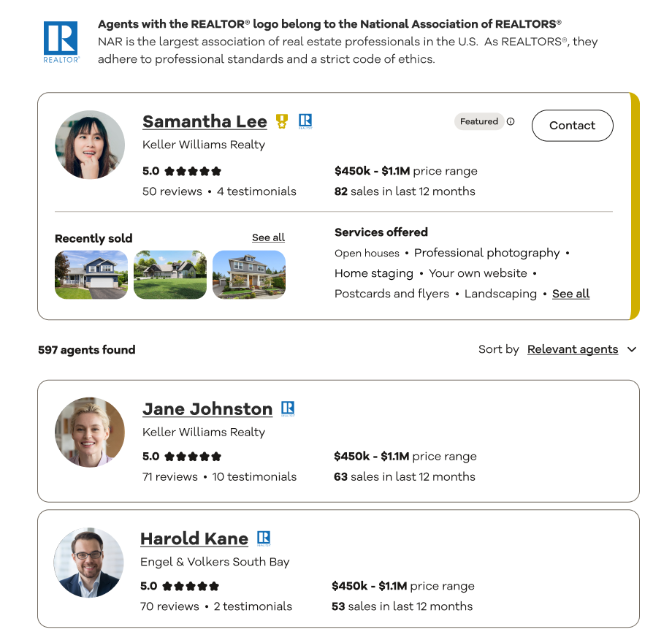Click REALTOR icon next to Jane Johnston
The width and height of the screenshot is (672, 632).
(x=288, y=408)
